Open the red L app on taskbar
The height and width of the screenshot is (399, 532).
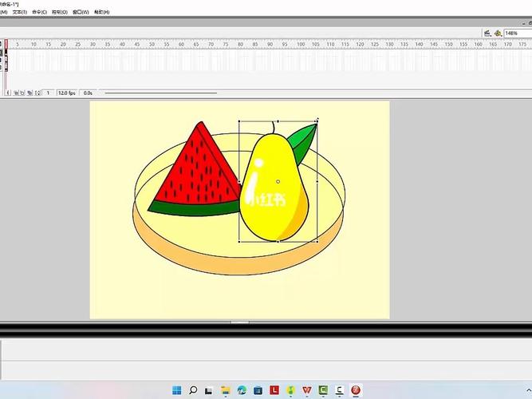[274, 390]
